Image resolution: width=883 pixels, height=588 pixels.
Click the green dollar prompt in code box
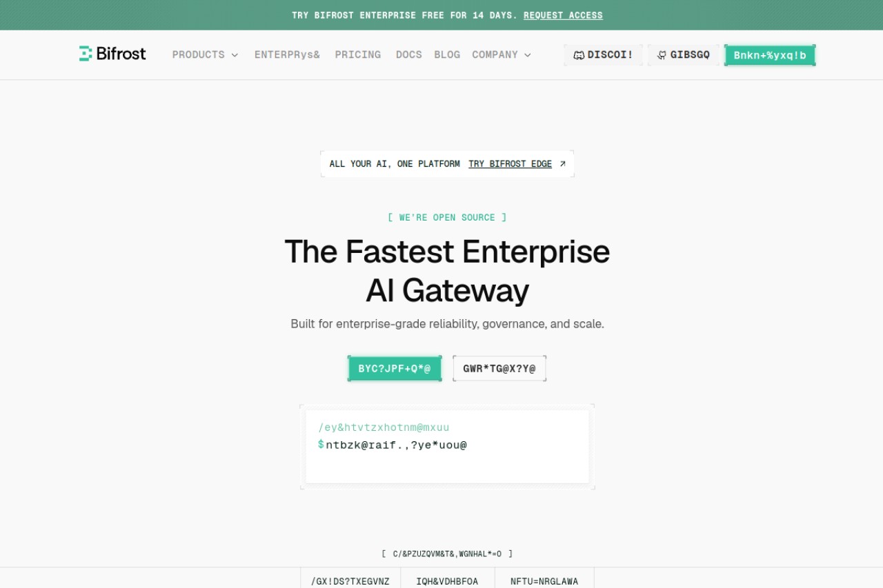[321, 445]
